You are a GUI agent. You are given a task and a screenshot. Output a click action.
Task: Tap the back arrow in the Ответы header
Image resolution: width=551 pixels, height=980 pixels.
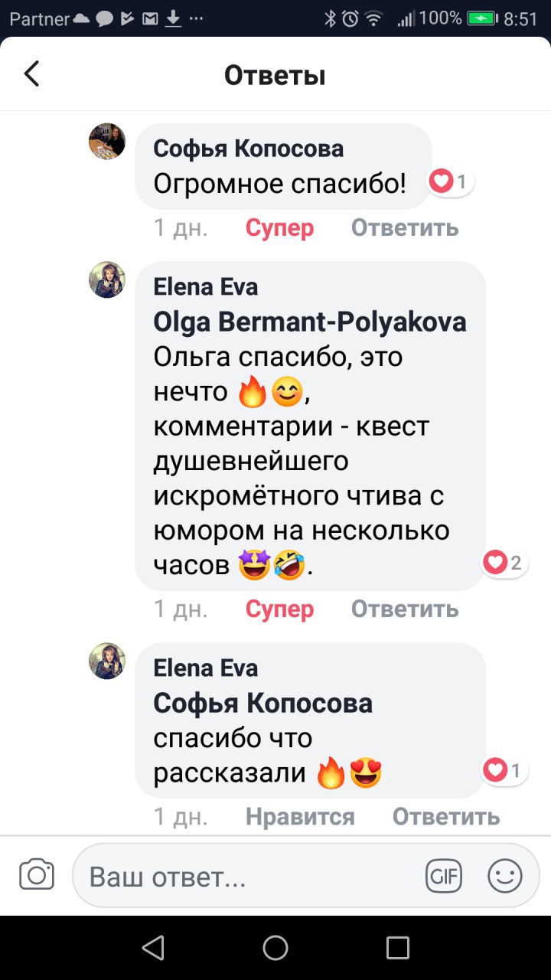click(x=31, y=74)
